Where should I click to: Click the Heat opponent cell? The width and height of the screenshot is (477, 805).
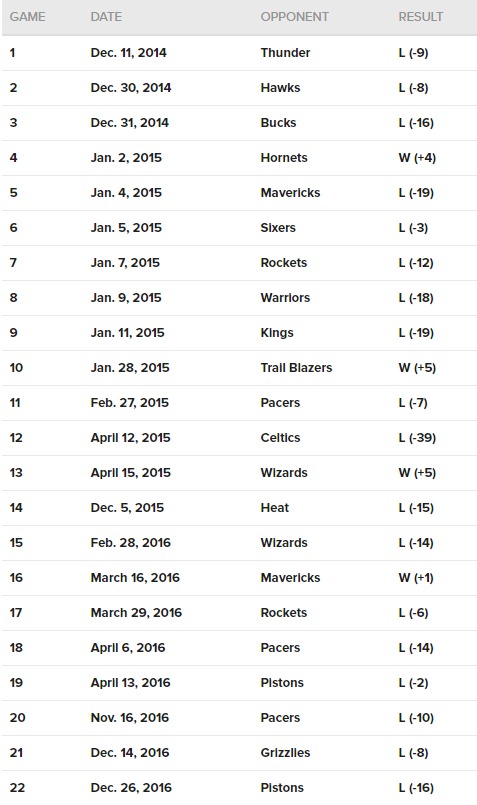(275, 508)
